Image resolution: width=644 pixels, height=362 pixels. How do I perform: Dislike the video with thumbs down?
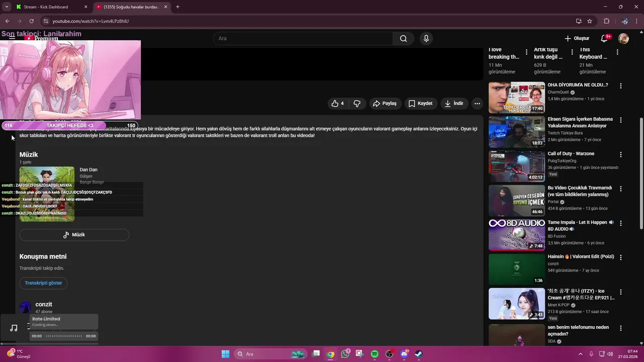point(357,104)
